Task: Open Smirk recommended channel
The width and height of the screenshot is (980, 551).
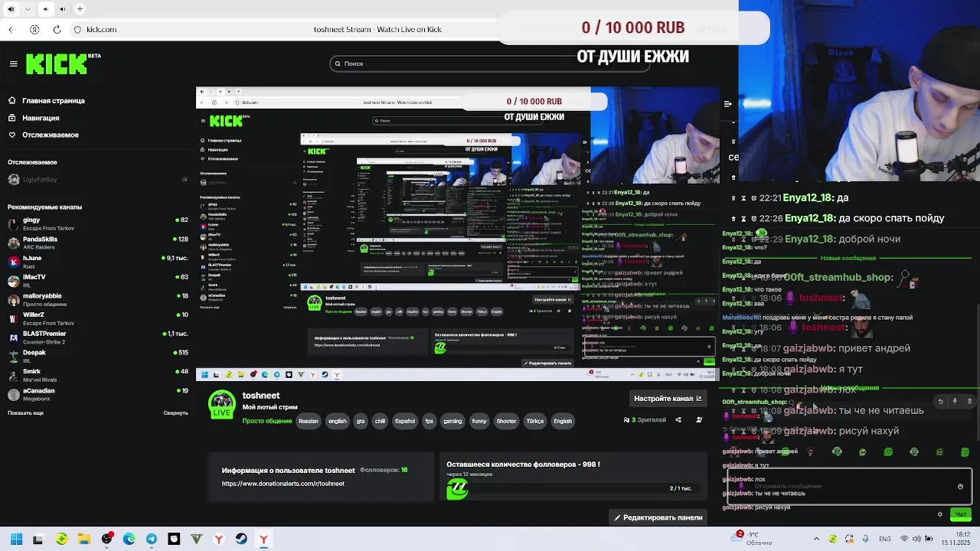Action: click(98, 375)
